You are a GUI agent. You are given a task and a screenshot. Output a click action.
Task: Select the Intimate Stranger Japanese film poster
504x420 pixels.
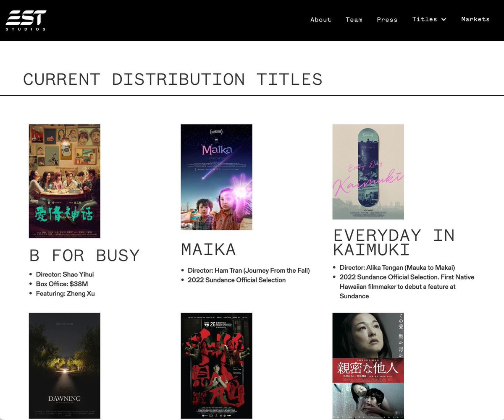coord(368,365)
